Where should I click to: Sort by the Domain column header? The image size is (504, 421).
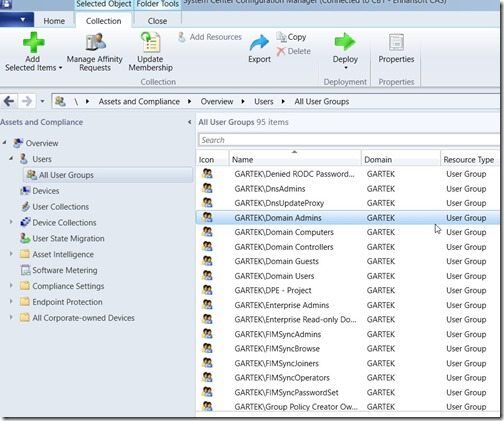[401, 159]
